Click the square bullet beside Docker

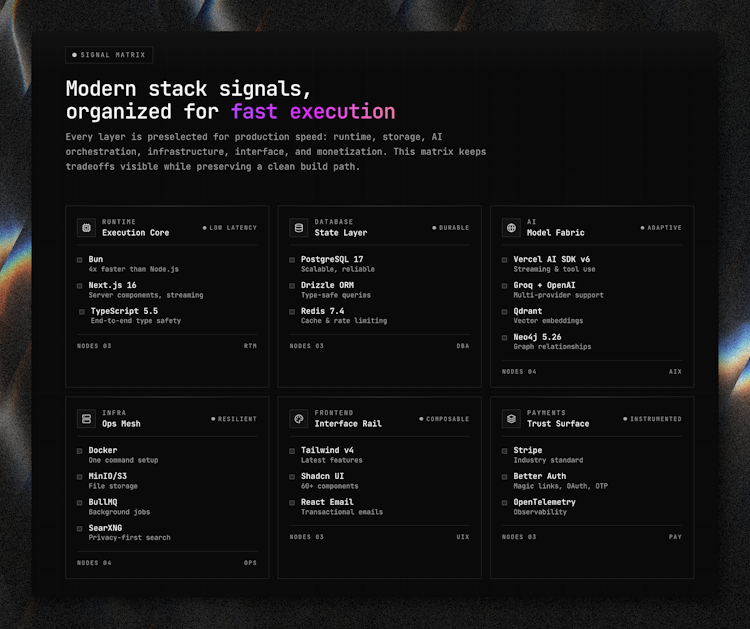(x=79, y=451)
